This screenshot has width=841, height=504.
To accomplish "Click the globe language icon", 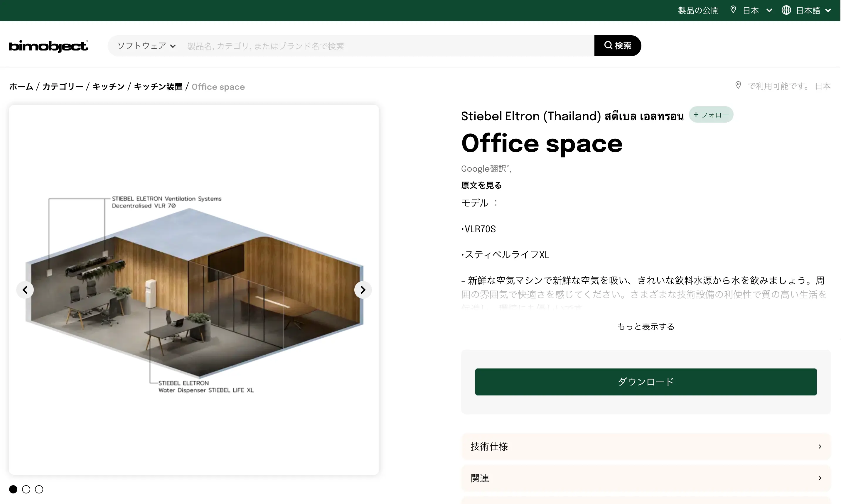I will coord(786,10).
